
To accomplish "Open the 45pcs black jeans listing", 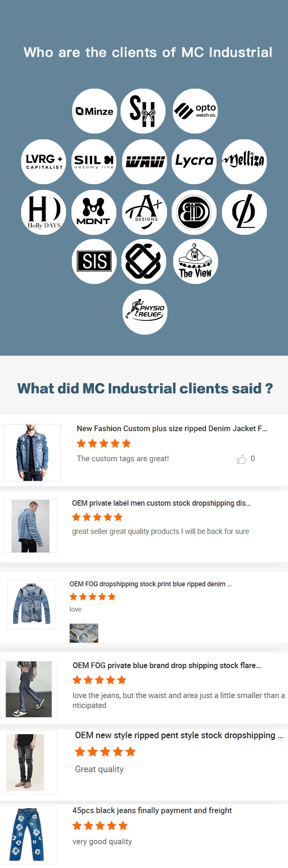I will 152,810.
